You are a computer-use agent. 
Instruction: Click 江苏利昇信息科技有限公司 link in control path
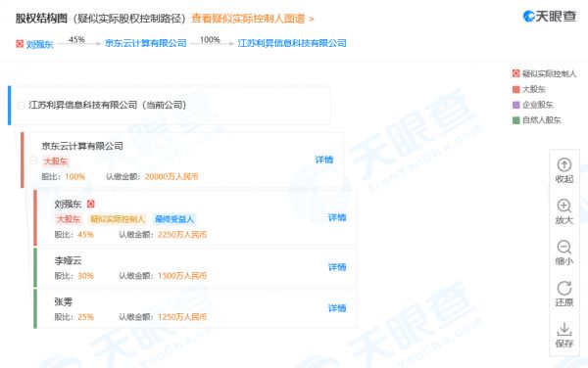coord(292,43)
